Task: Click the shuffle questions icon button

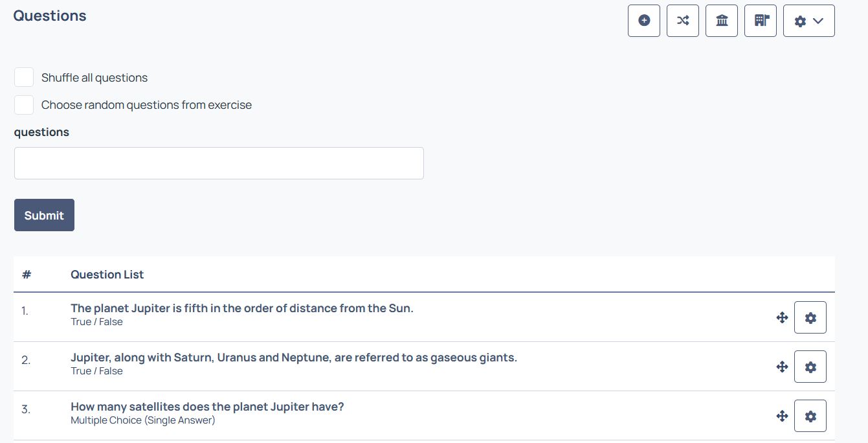Action: pyautogui.click(x=683, y=21)
